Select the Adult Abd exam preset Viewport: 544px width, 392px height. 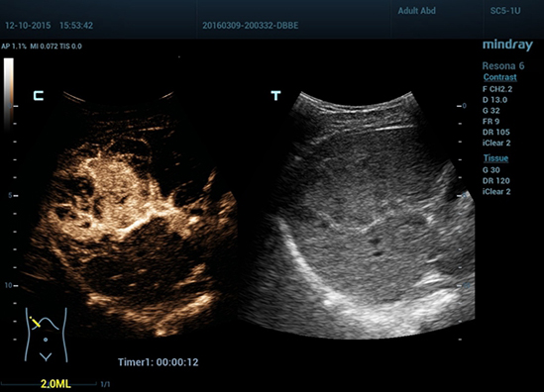(416, 11)
